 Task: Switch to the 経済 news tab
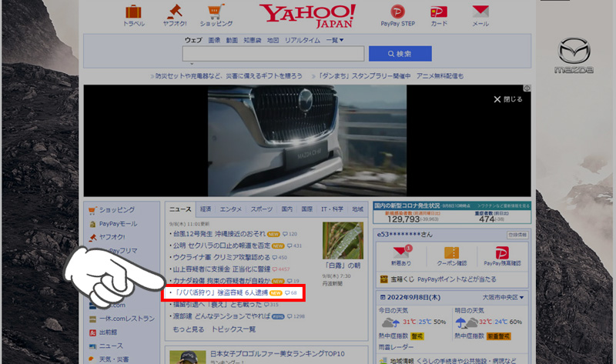206,209
